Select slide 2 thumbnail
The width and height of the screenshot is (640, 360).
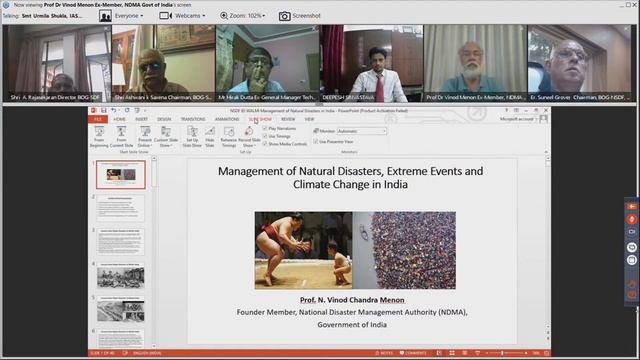(x=121, y=208)
